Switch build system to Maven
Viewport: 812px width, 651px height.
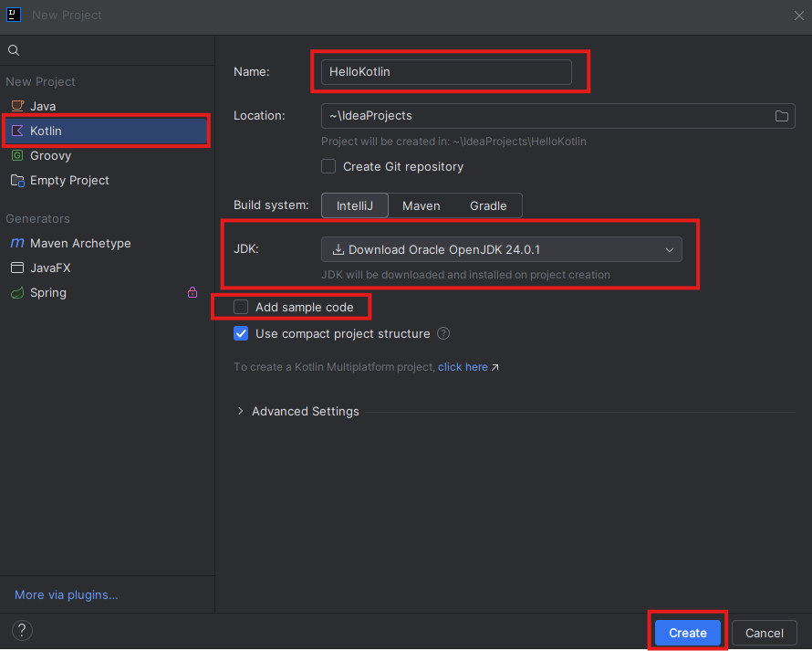421,205
